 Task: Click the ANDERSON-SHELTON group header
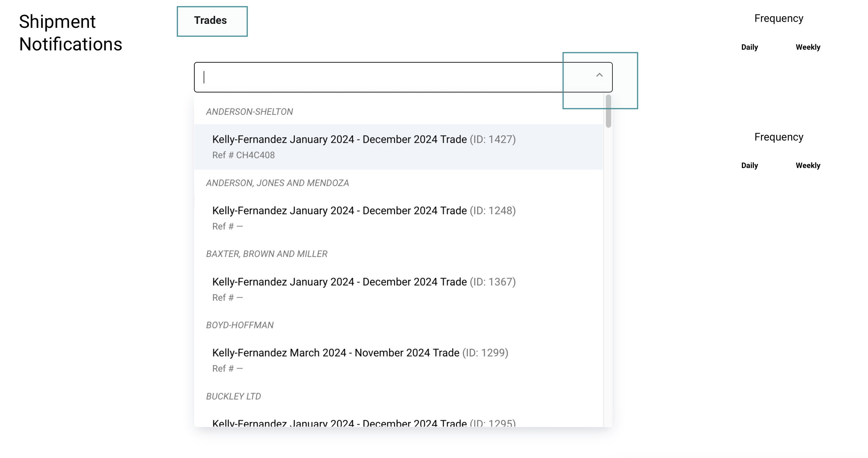tap(249, 112)
